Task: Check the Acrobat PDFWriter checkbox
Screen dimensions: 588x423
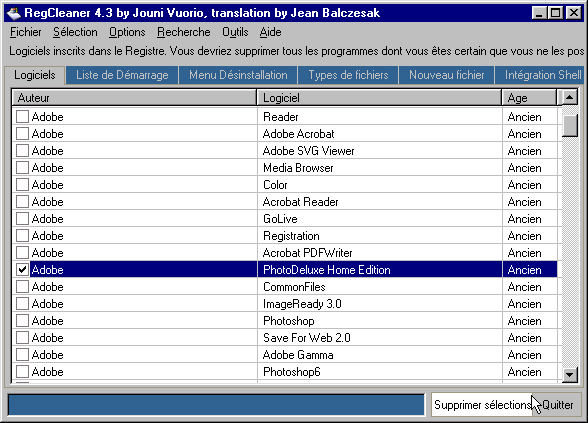Action: point(22,253)
